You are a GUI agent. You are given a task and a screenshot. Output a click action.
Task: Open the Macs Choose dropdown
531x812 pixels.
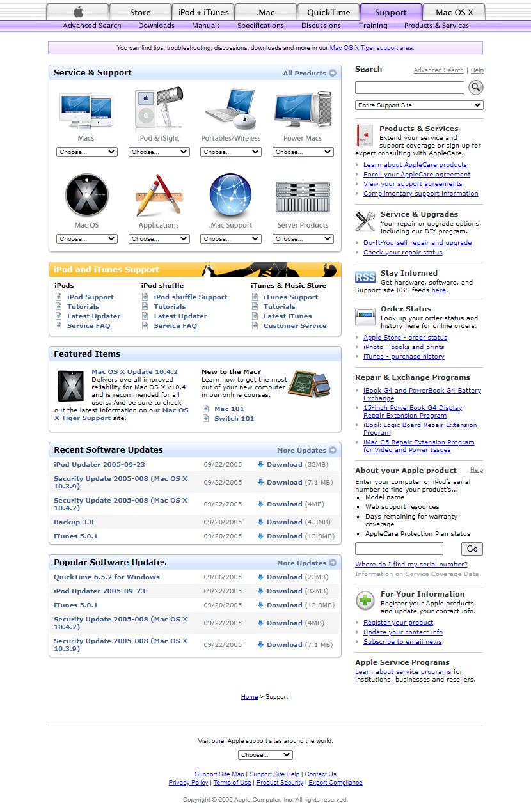(x=87, y=152)
